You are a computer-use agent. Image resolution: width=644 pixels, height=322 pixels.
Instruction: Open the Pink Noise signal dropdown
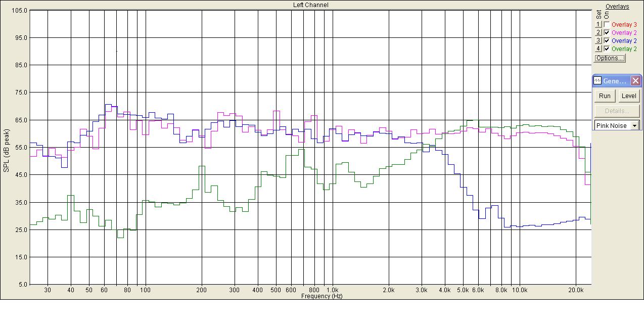[635, 125]
